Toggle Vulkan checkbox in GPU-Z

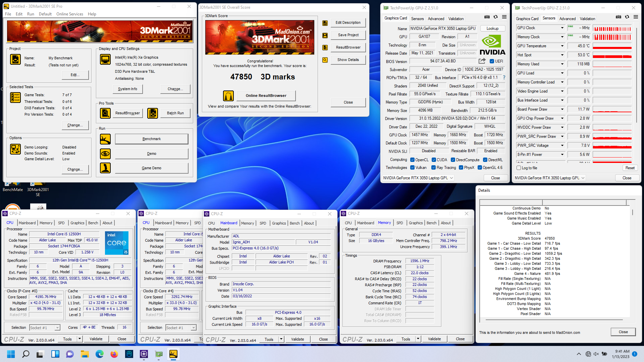tap(412, 168)
